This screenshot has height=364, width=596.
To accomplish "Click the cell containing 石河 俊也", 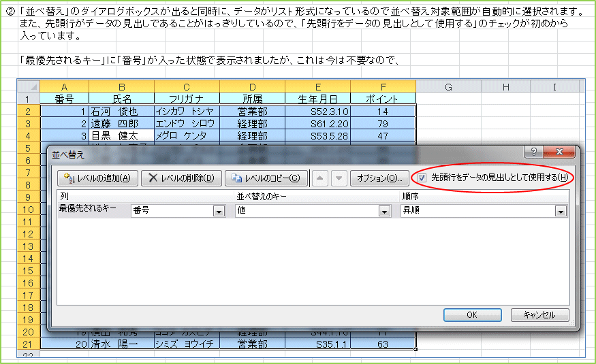I will click(x=122, y=111).
